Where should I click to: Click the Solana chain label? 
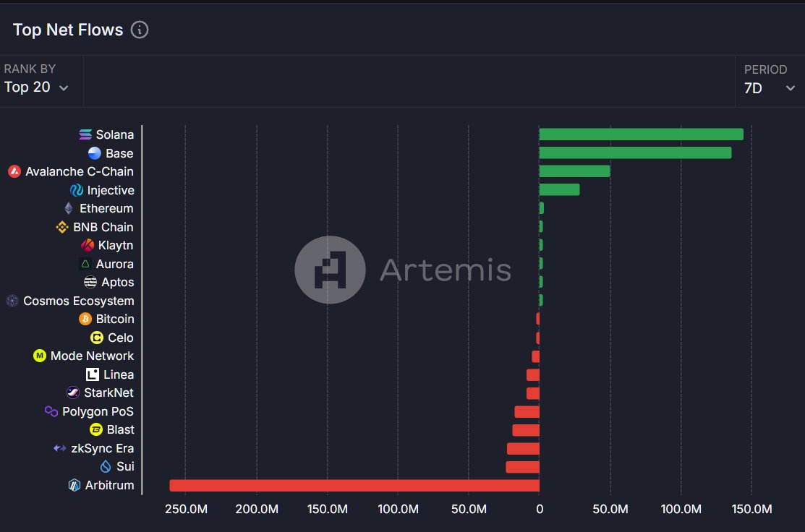115,134
